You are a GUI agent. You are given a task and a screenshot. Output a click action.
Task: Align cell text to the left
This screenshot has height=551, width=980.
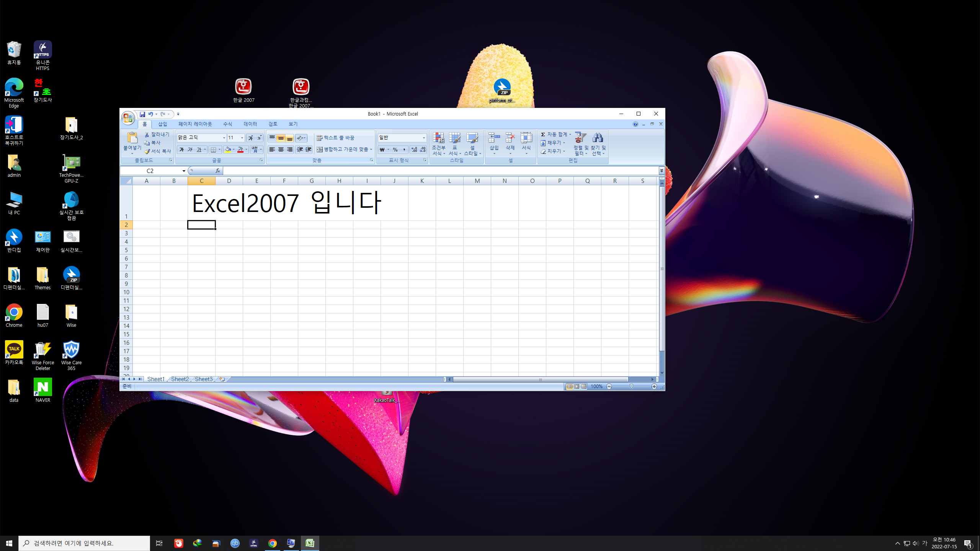[x=272, y=150]
